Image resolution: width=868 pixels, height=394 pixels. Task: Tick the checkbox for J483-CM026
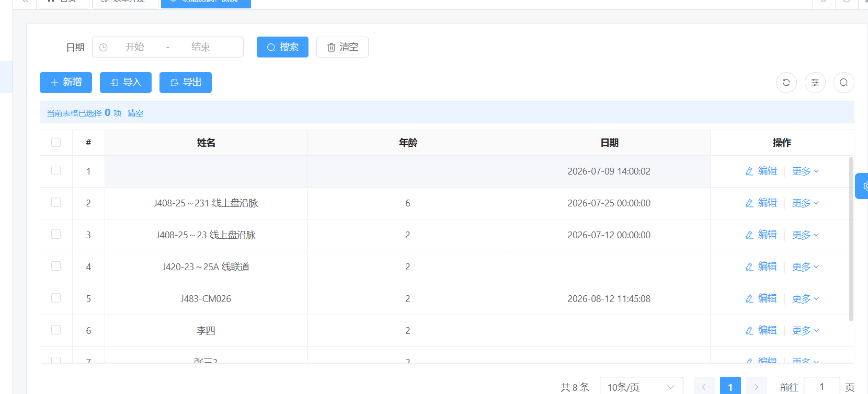click(x=56, y=298)
